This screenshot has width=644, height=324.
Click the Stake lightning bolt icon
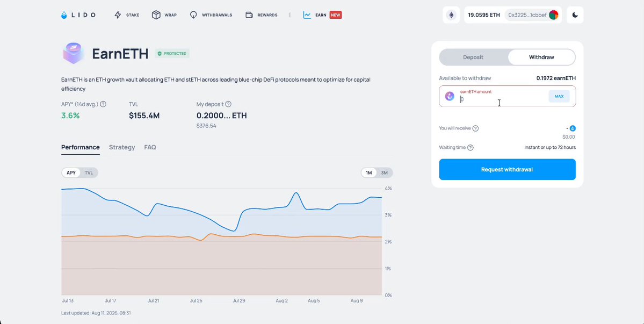pyautogui.click(x=118, y=15)
